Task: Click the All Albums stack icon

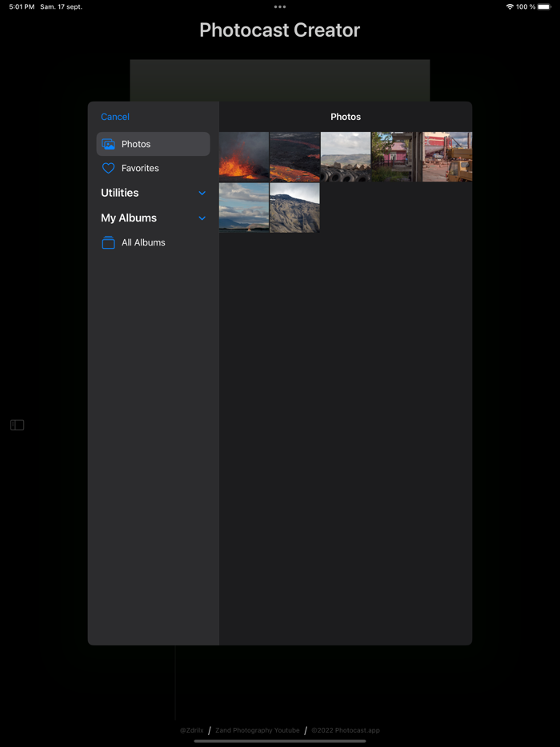Action: click(x=108, y=242)
